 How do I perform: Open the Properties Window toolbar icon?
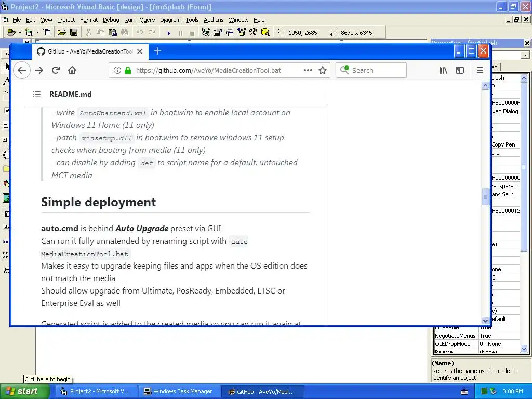(218, 32)
